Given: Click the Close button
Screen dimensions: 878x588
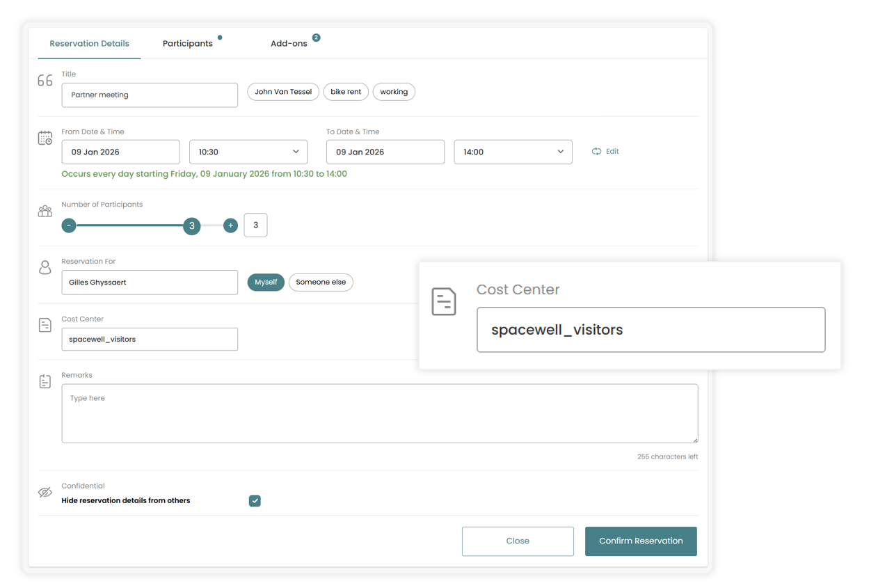Looking at the screenshot, I should (518, 541).
